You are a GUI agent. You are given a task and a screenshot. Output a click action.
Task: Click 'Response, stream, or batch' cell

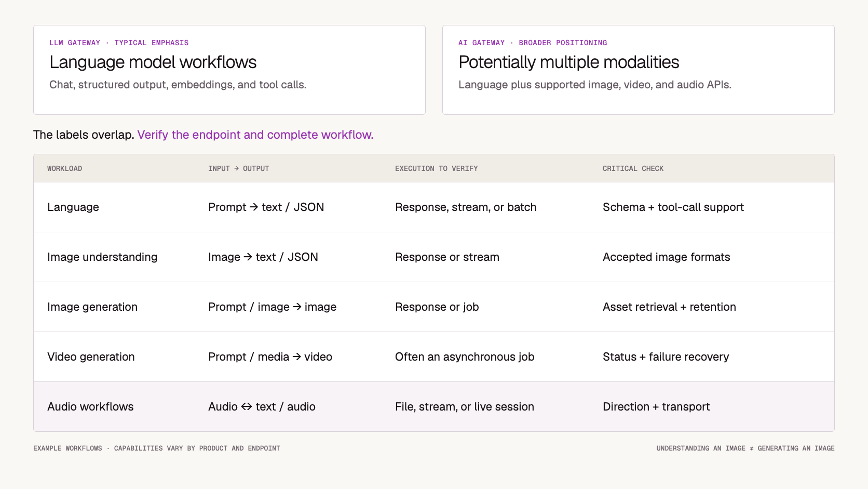click(466, 207)
